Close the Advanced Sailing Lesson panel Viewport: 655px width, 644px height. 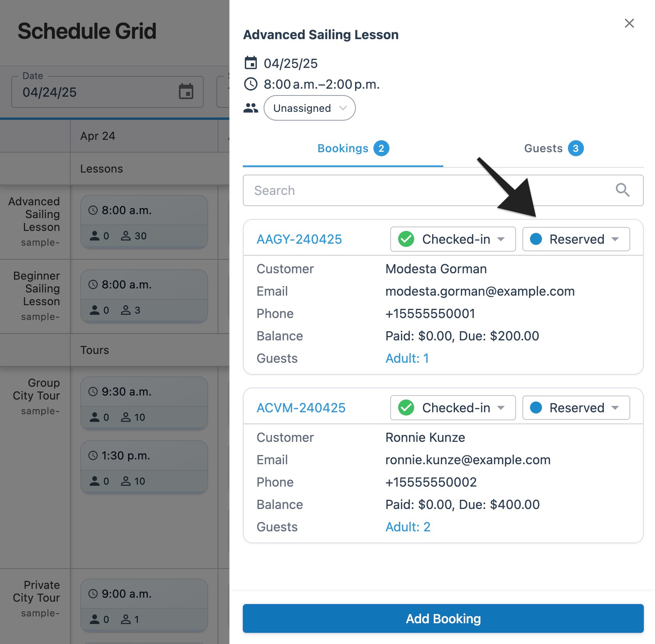(x=629, y=23)
